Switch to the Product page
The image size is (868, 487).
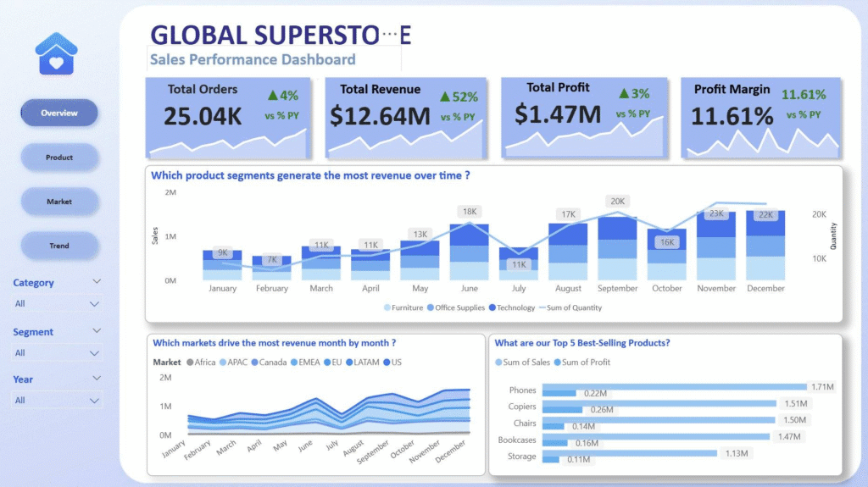(59, 158)
